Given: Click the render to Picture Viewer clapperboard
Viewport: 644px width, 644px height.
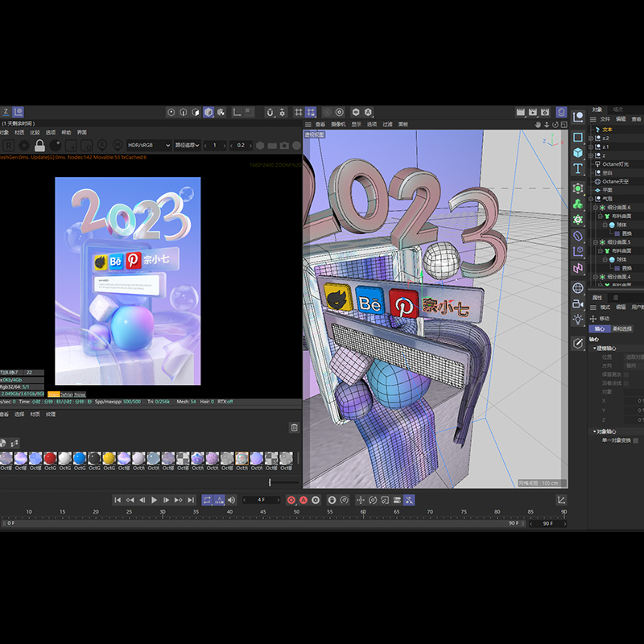Looking at the screenshot, I should click(x=533, y=112).
